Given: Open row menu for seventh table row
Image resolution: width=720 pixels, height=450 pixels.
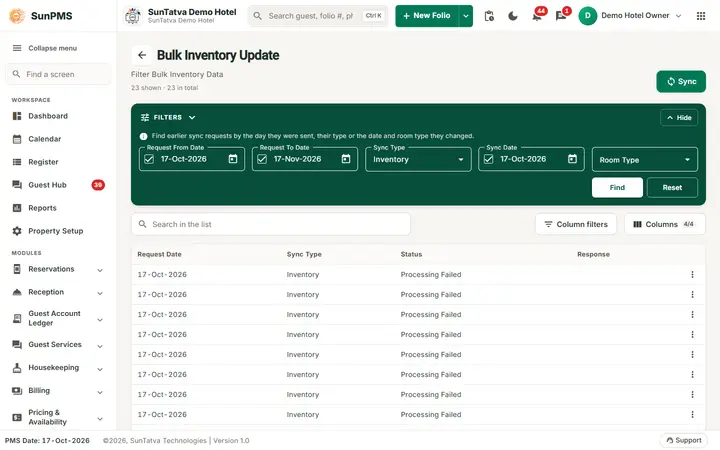Looking at the screenshot, I should [x=692, y=394].
